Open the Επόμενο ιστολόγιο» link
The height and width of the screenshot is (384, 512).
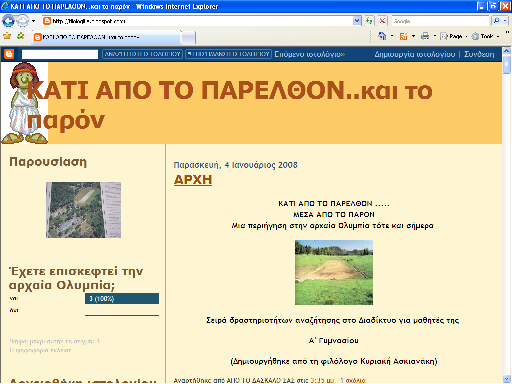[x=310, y=54]
